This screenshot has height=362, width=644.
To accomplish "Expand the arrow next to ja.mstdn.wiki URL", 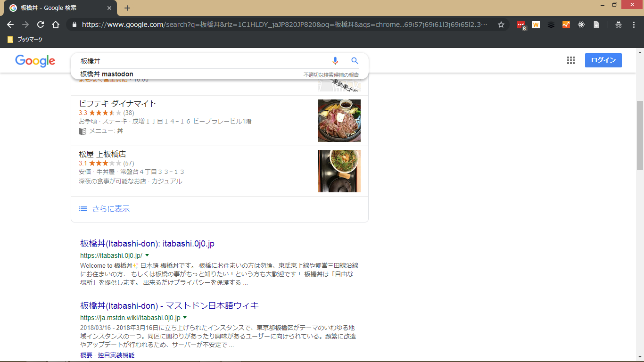I will coord(185,318).
